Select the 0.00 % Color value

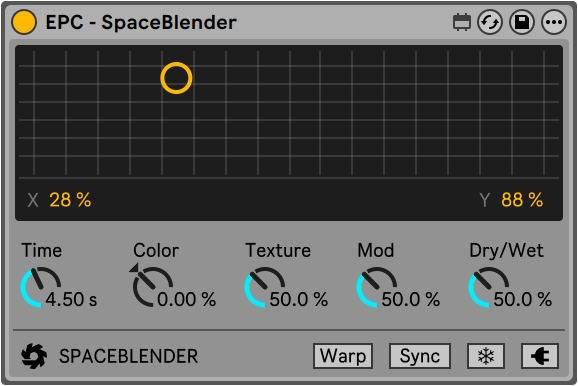[x=187, y=299]
